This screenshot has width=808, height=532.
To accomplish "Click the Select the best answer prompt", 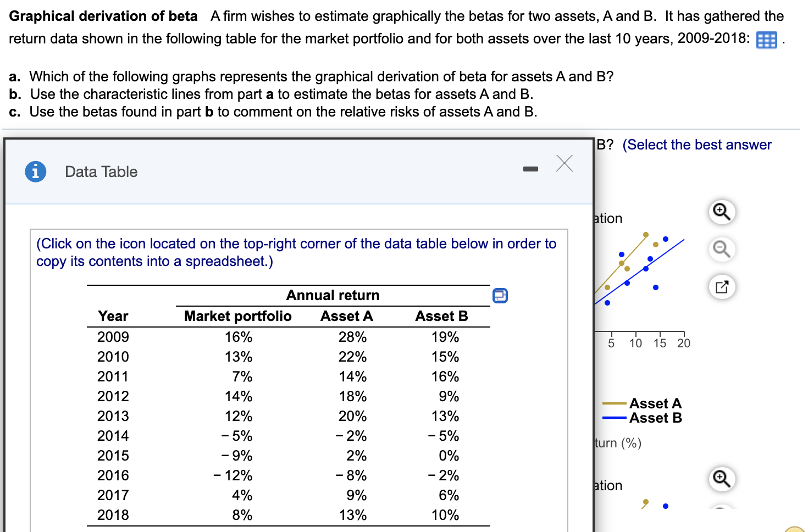I will click(x=697, y=145).
